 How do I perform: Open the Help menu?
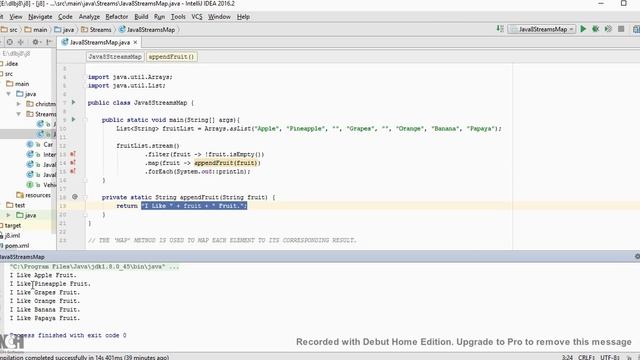pyautogui.click(x=243, y=17)
